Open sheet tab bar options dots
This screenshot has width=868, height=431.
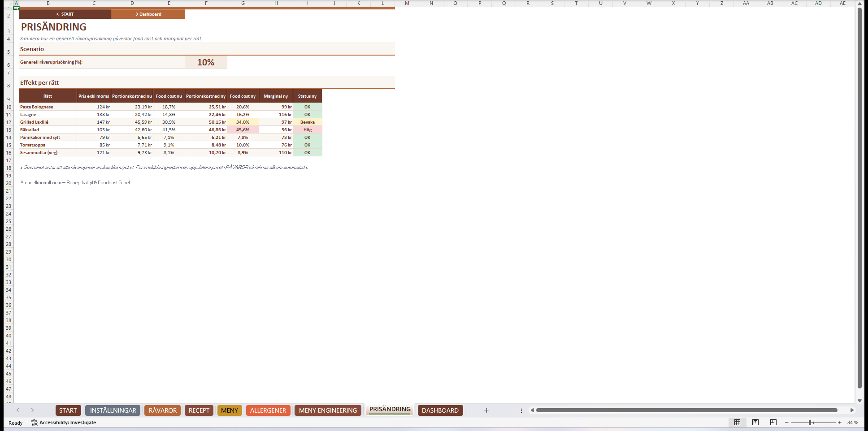521,410
